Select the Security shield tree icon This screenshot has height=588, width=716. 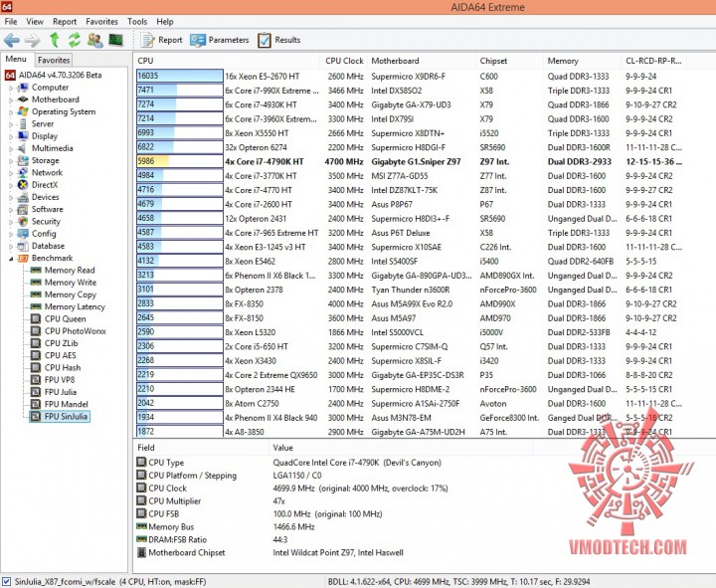pyautogui.click(x=23, y=221)
